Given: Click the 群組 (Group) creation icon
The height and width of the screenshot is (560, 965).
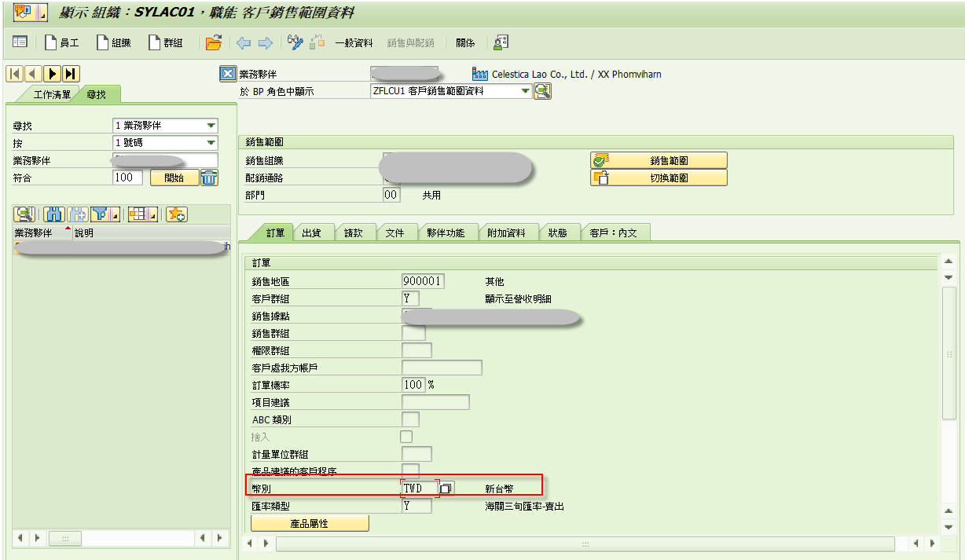Looking at the screenshot, I should coord(163,42).
